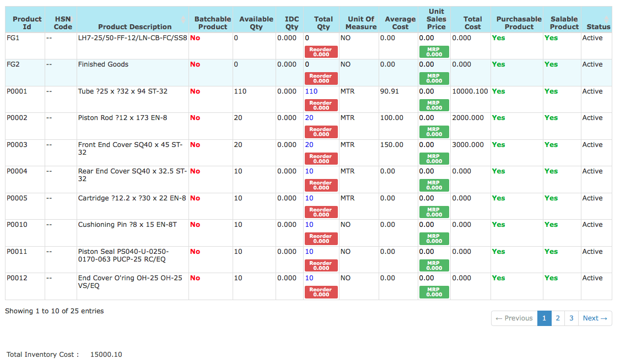Click the total qty link 20 for P0002
This screenshot has width=620, height=364.
pos(309,118)
